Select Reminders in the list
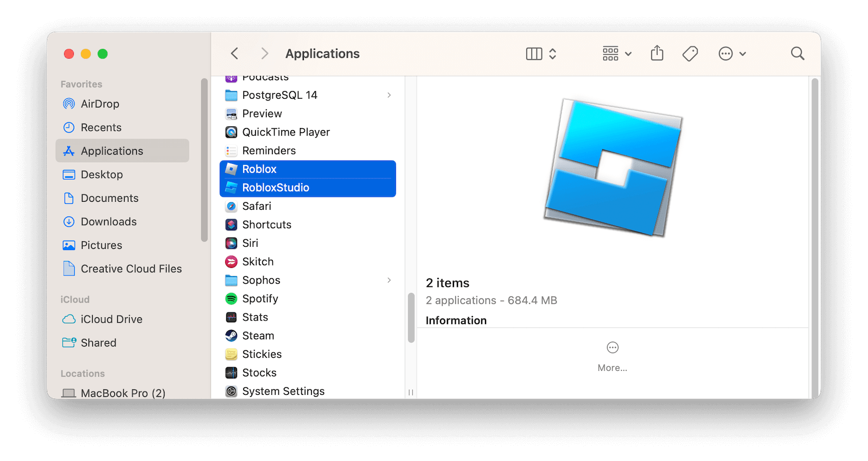The height and width of the screenshot is (461, 868). click(308, 151)
